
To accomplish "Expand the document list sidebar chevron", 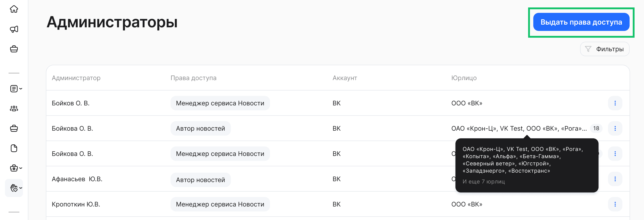I will pyautogui.click(x=20, y=89).
